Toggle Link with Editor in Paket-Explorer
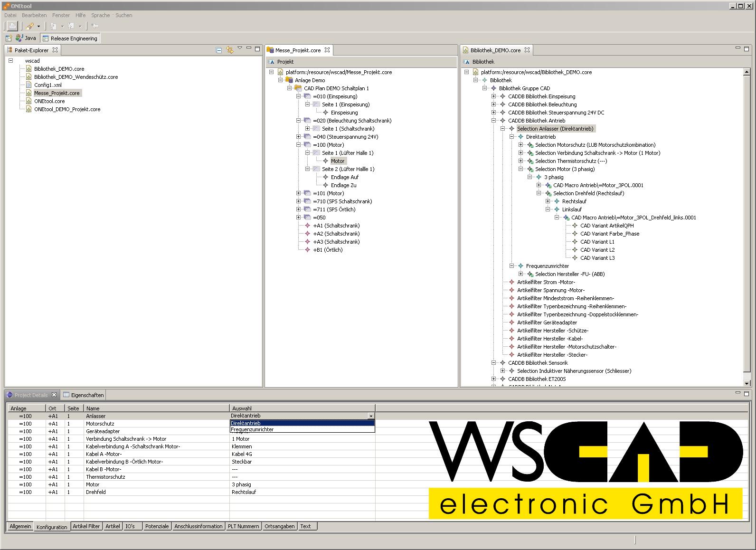Image resolution: width=756 pixels, height=550 pixels. point(230,50)
